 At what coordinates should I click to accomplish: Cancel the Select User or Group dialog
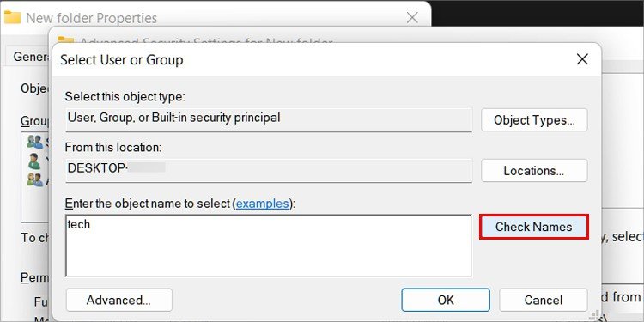click(544, 300)
